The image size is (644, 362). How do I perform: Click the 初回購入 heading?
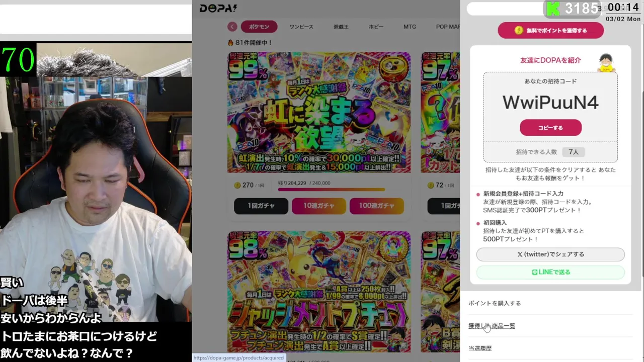pyautogui.click(x=495, y=223)
